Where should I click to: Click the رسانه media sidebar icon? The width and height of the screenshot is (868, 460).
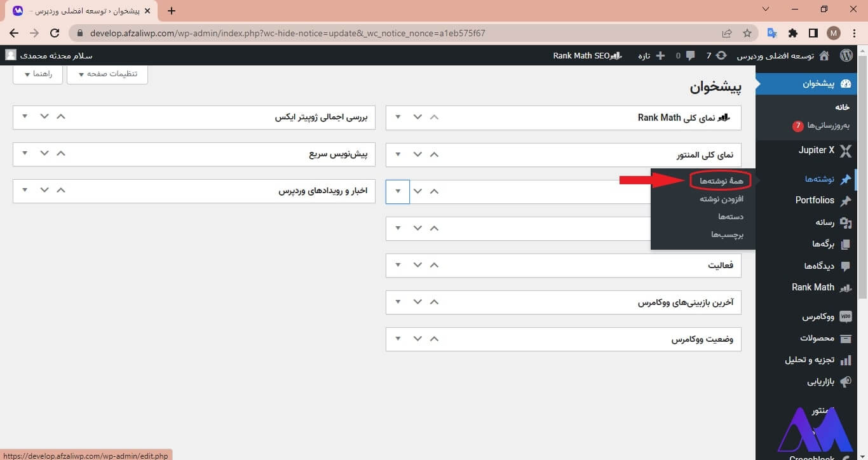pyautogui.click(x=845, y=223)
